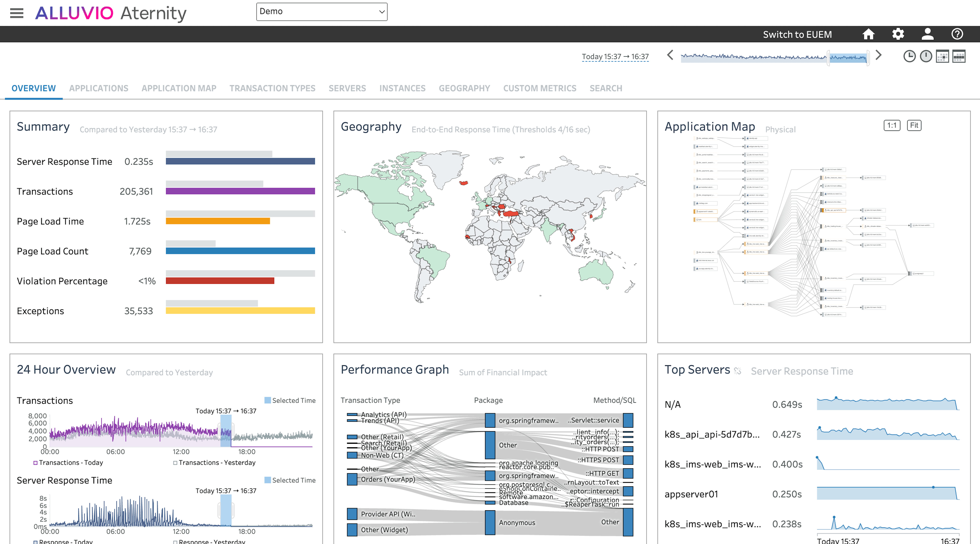Viewport: 980px width, 544px height.
Task: Switch to the APPLICATIONS tab
Action: [x=99, y=88]
